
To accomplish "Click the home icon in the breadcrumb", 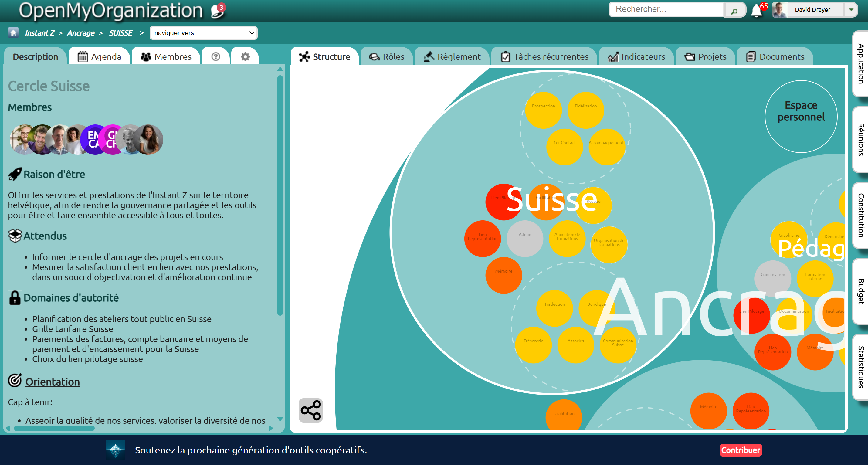I will click(x=13, y=33).
